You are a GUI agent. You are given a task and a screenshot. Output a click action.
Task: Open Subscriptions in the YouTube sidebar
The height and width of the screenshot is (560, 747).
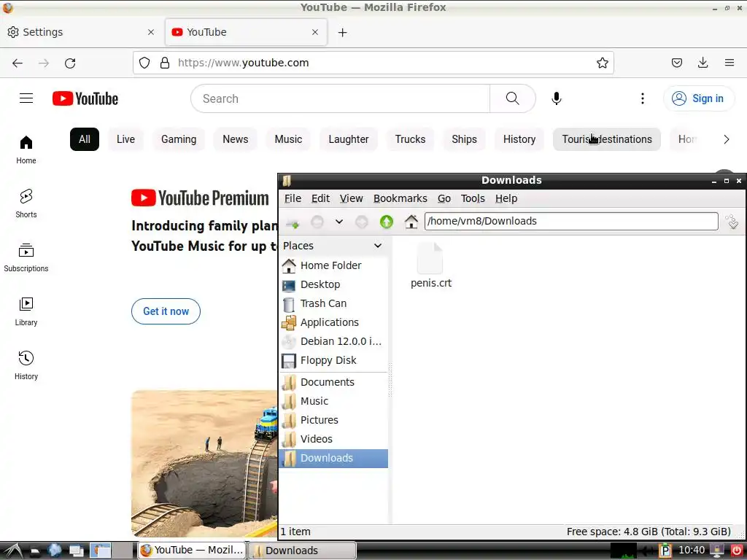(26, 257)
